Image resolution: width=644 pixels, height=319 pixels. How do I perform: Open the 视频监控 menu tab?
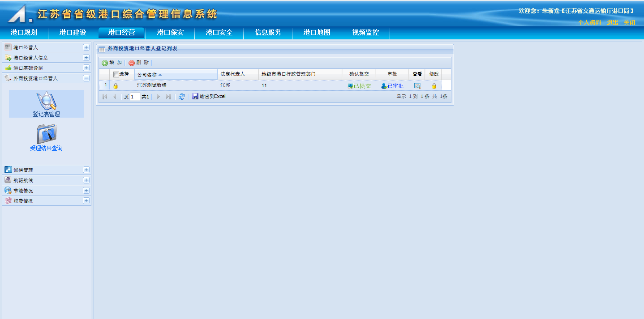pos(365,33)
